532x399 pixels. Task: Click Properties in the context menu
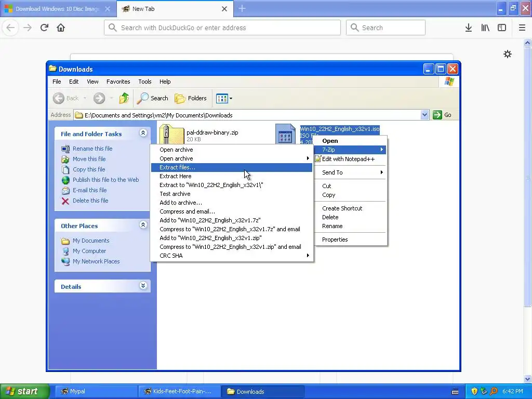351,240
